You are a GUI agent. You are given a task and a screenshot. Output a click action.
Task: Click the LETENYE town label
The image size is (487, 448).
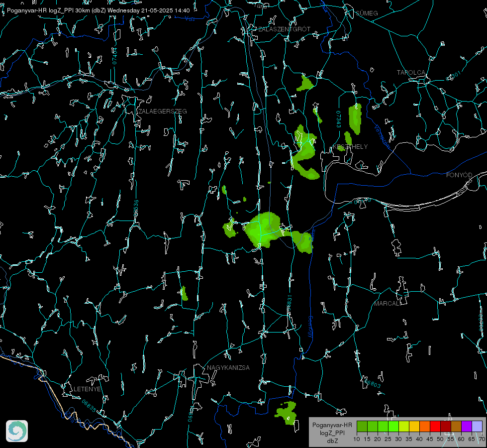pyautogui.click(x=87, y=389)
